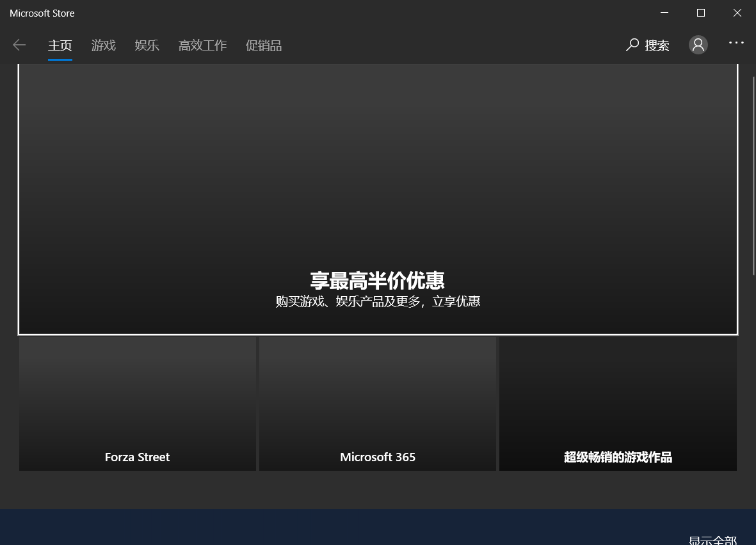Open the Forza Street tile
This screenshot has height=545, width=756.
coord(138,404)
